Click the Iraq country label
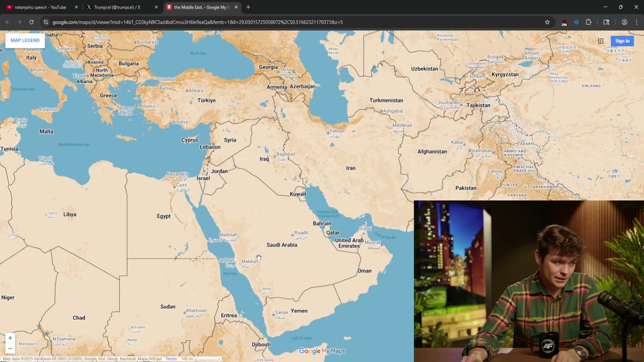The height and width of the screenshot is (362, 644). [x=264, y=159]
